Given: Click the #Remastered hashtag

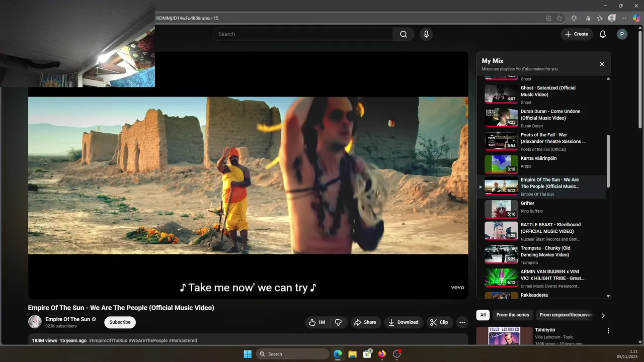Looking at the screenshot, I should 183,340.
